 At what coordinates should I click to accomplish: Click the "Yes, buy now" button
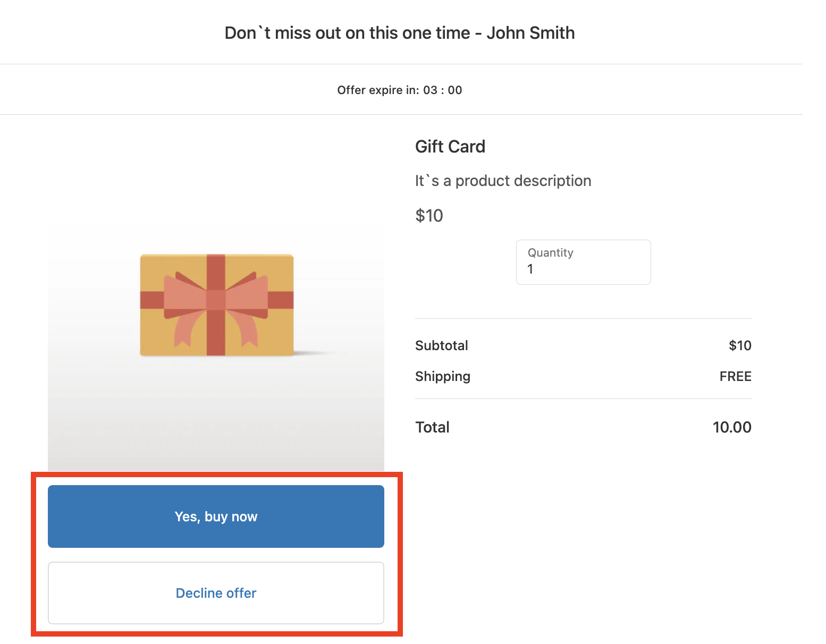coord(216,516)
